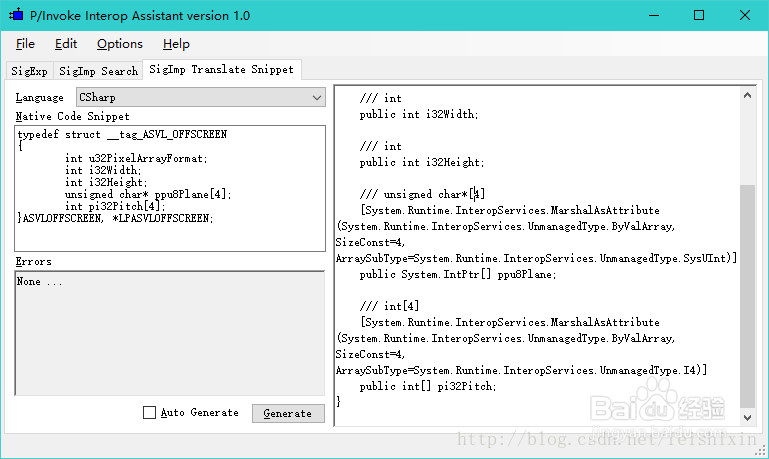Click the Native Code Snippet label
Screen dimensions: 769x459
(x=73, y=116)
